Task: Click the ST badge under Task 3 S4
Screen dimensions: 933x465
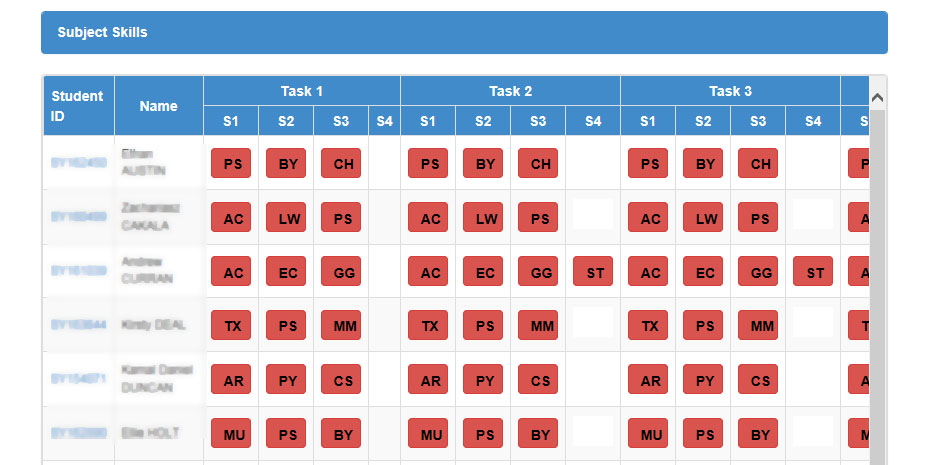Action: (813, 271)
